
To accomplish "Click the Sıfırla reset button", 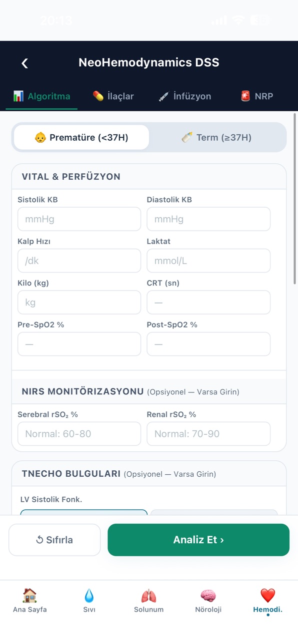I will pyautogui.click(x=54, y=540).
